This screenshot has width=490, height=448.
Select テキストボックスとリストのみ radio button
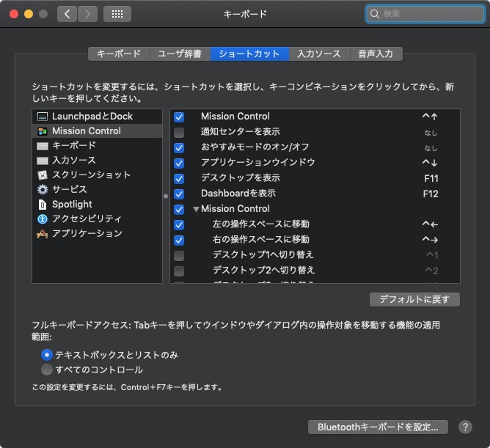click(46, 355)
